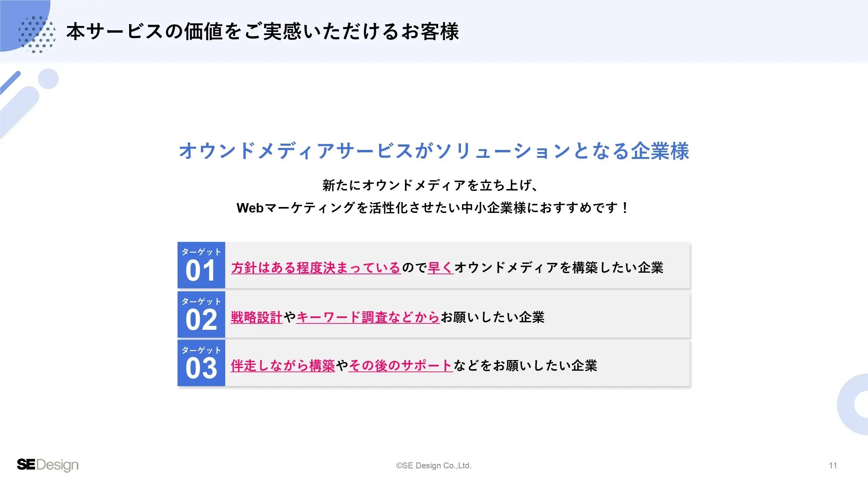
Task: Open the キーワード調査などから underlined text
Action: tap(368, 317)
